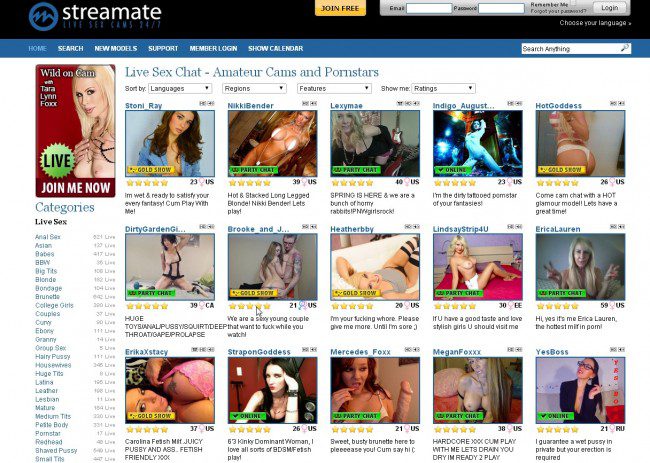Select the College Girls category

(x=54, y=305)
